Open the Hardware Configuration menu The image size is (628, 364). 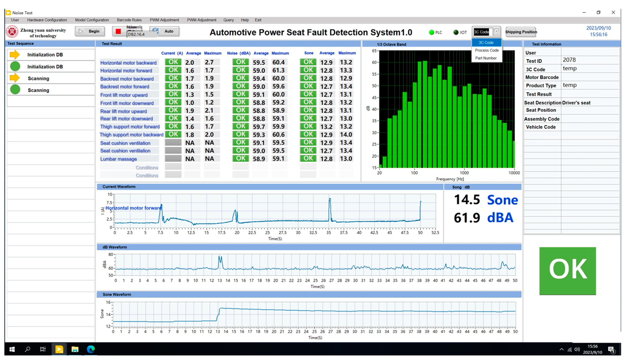pos(47,20)
